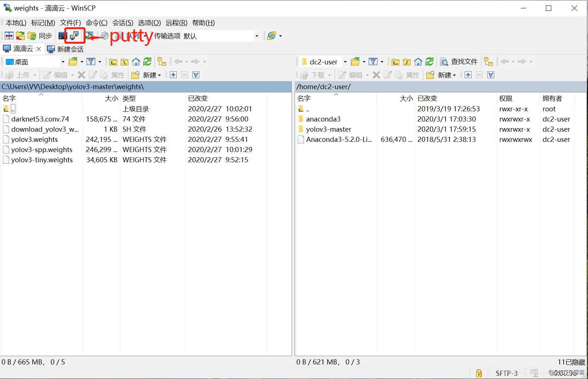The width and height of the screenshot is (588, 379).
Task: Open the 标记(M) menu
Action: click(x=43, y=23)
